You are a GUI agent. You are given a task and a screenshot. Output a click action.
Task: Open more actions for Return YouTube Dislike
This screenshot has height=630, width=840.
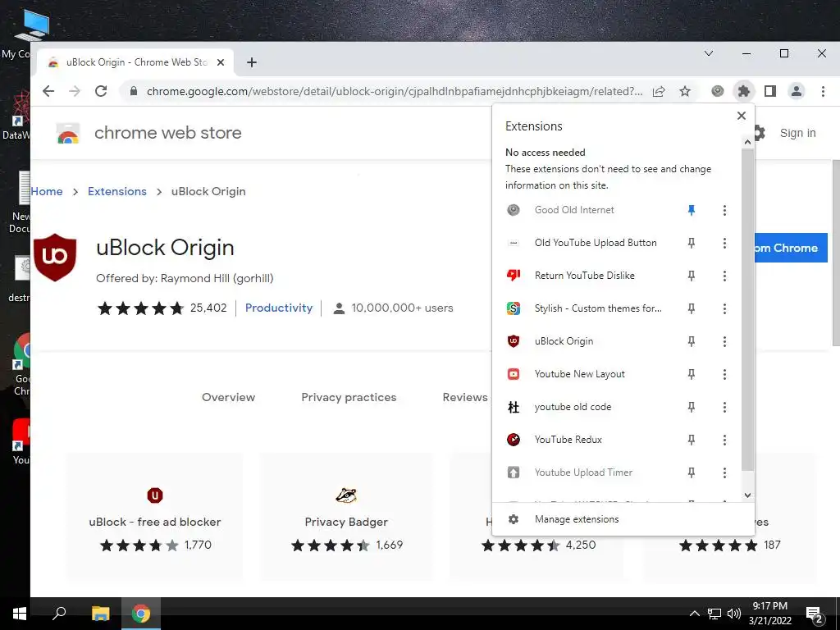(x=724, y=276)
